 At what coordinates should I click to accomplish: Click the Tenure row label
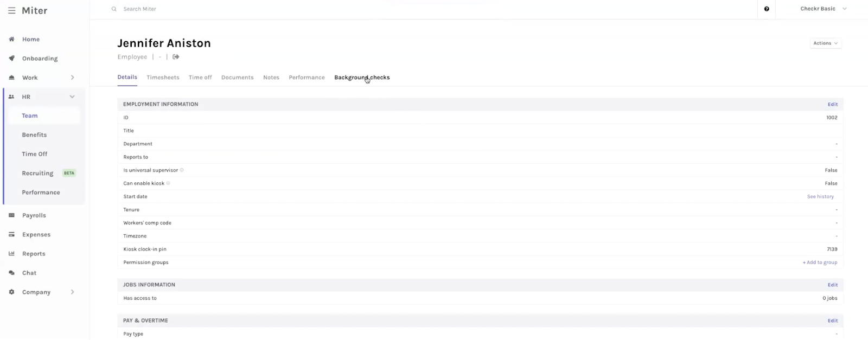(131, 210)
